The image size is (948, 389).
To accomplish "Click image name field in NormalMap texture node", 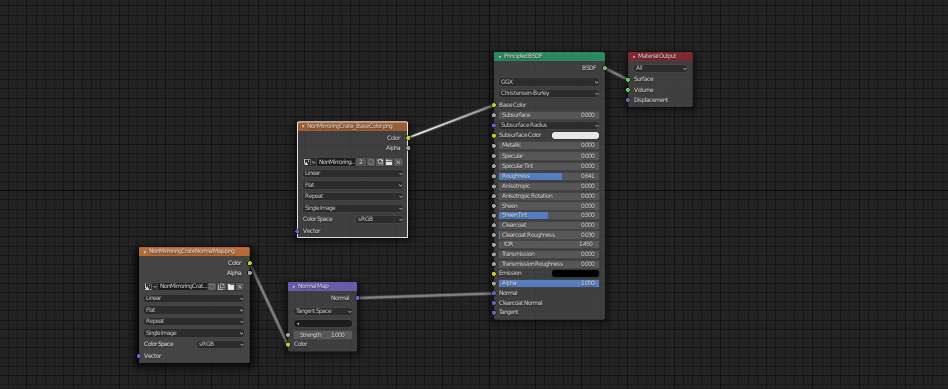I will pyautogui.click(x=183, y=287).
